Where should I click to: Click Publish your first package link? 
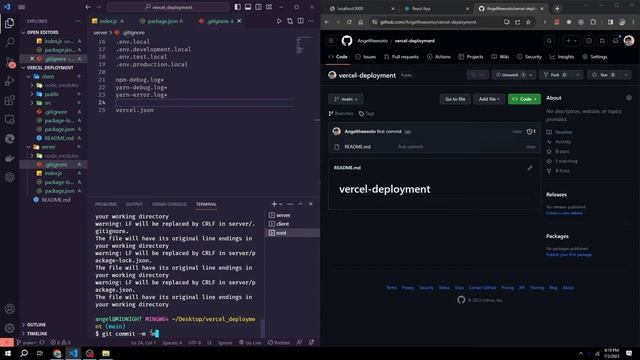569,255
